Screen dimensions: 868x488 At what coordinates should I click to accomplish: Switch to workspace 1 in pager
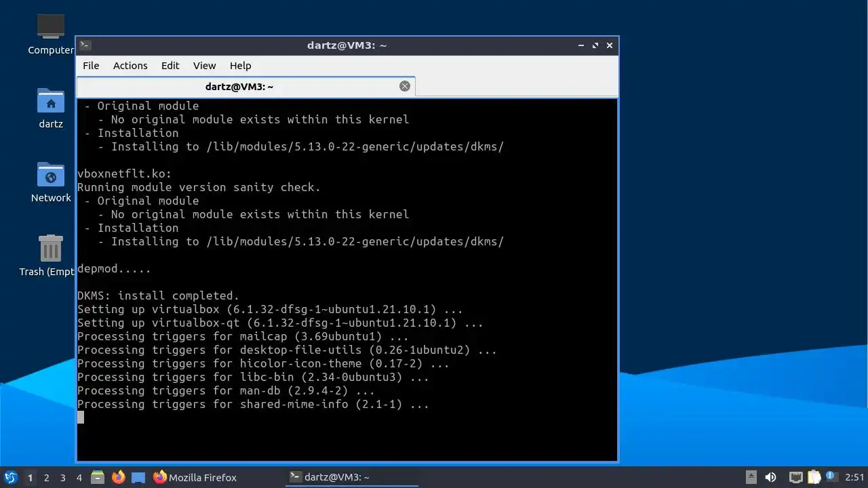30,478
